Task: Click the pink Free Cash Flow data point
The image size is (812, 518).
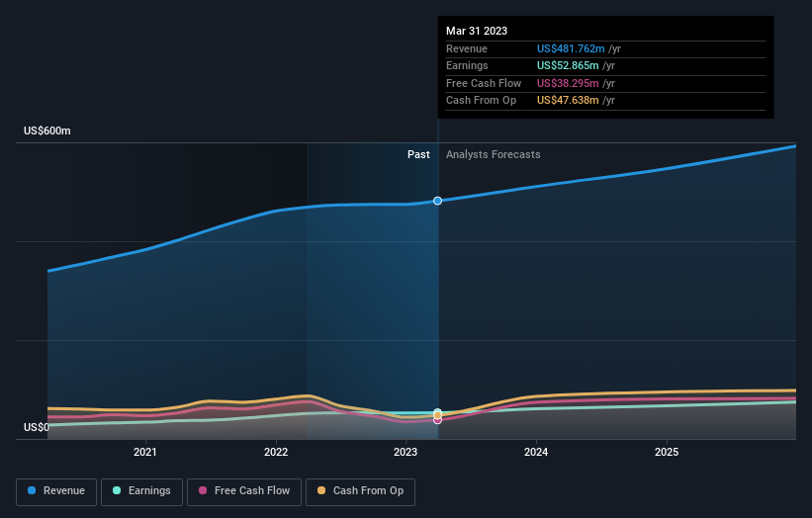Action: click(437, 421)
